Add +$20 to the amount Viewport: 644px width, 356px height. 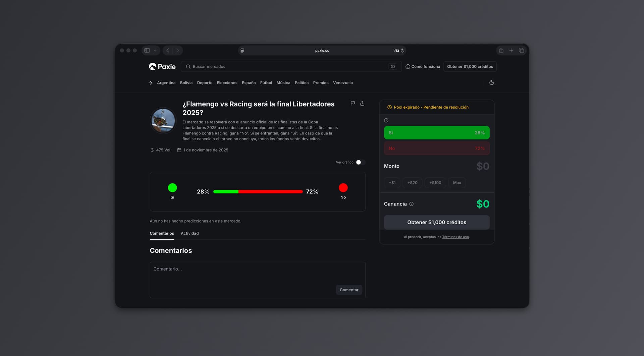[x=412, y=183]
